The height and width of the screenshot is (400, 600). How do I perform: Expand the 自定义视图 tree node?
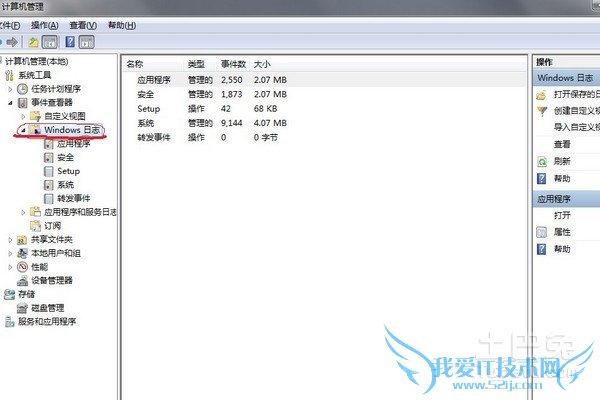[23, 116]
